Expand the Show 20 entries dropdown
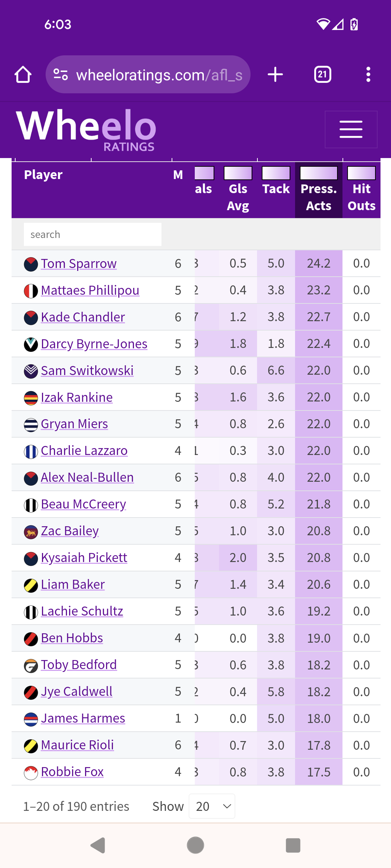The image size is (391, 868). [212, 806]
